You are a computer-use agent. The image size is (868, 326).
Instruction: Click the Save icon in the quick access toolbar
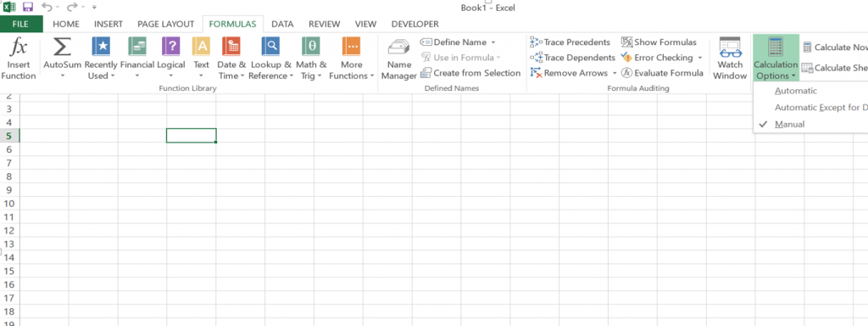pos(28,7)
